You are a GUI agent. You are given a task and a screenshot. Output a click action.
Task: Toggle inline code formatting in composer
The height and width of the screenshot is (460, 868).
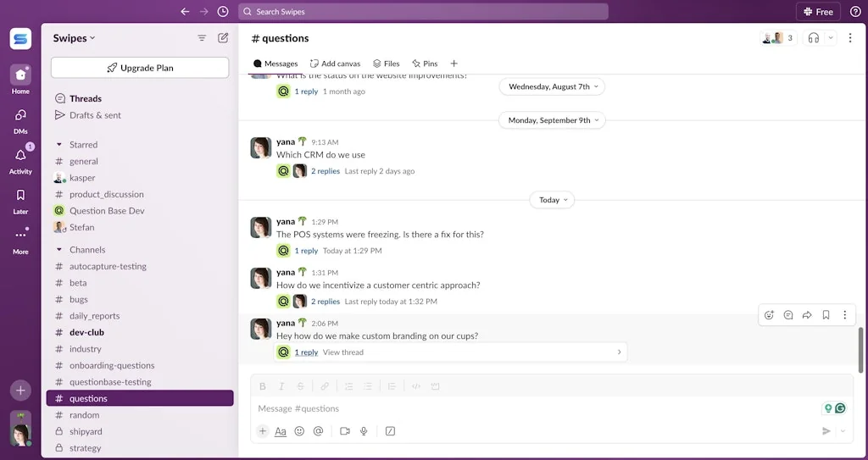point(416,386)
